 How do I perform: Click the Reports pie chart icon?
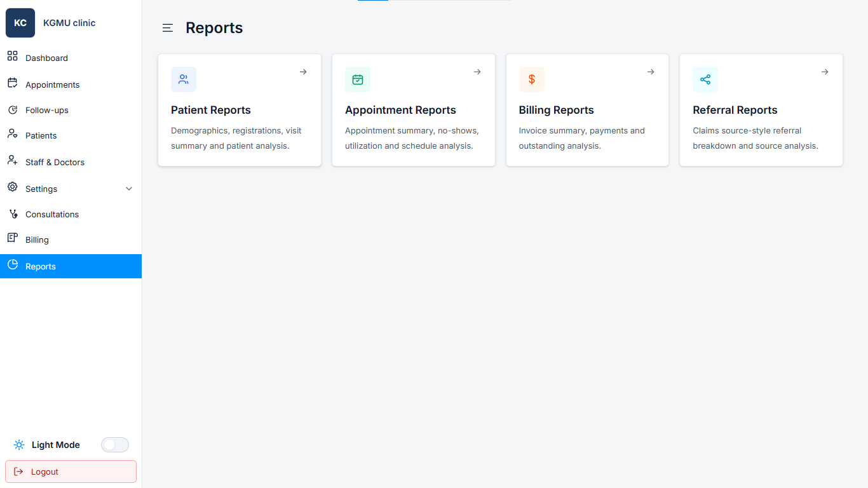tap(12, 264)
